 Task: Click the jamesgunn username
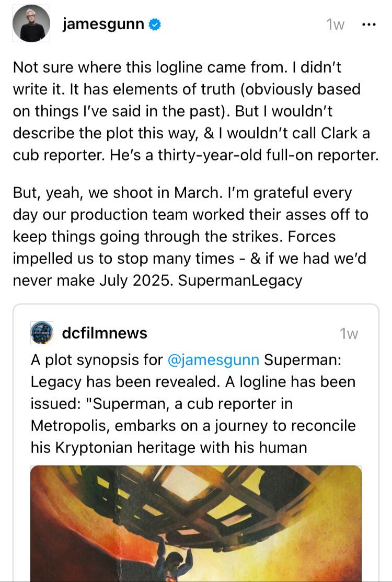coord(103,24)
